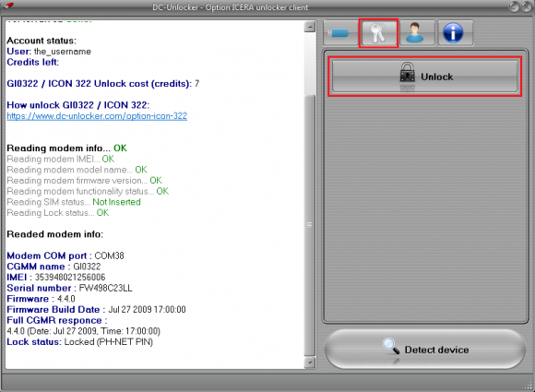Click the Detect device button
The image size is (535, 392).
424,349
